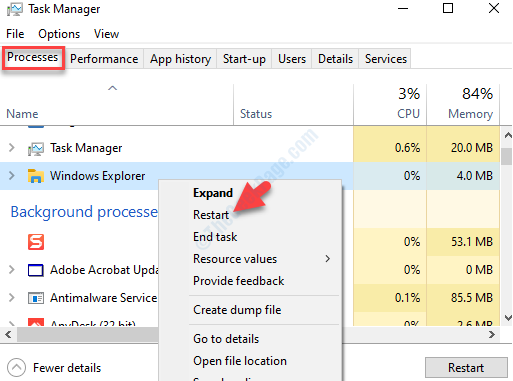Open the Resource values submenu arrow

click(328, 259)
